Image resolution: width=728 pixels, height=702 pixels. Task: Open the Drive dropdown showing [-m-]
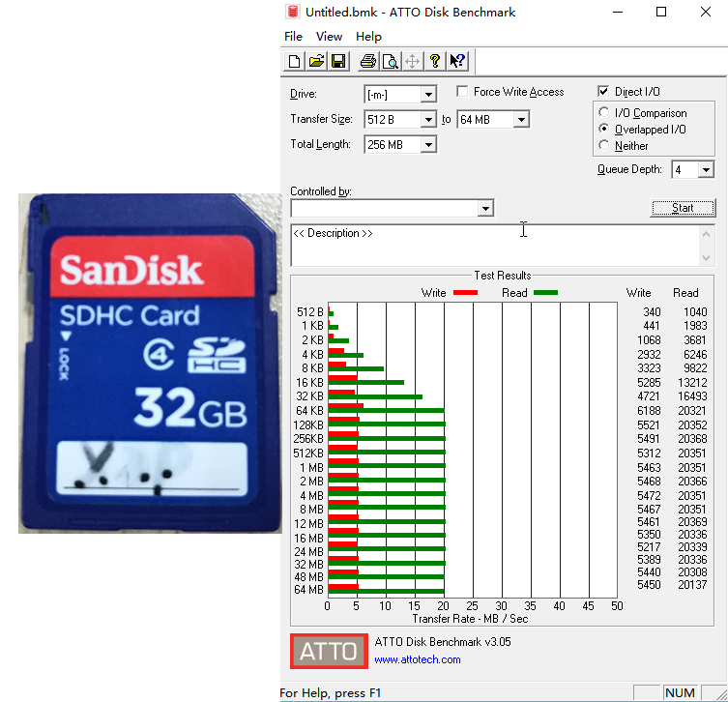[428, 94]
